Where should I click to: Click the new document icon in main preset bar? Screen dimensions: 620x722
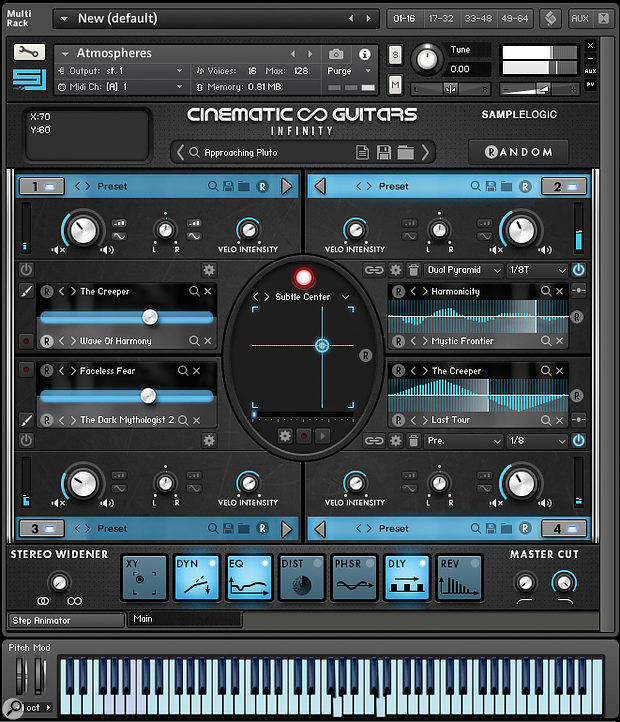[363, 152]
